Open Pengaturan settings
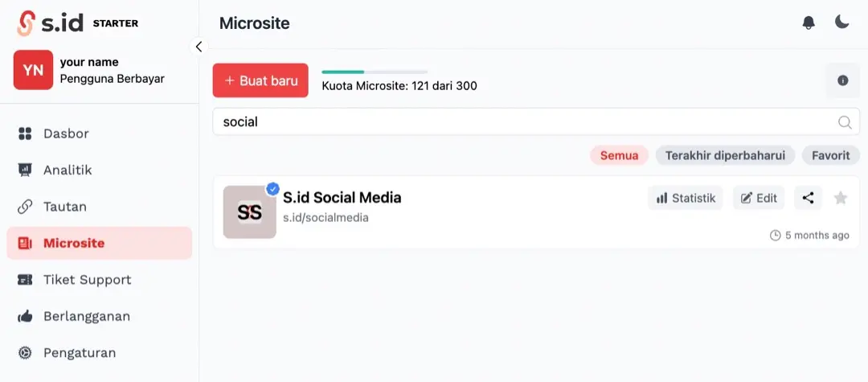The height and width of the screenshot is (382, 868). pyautogui.click(x=80, y=352)
